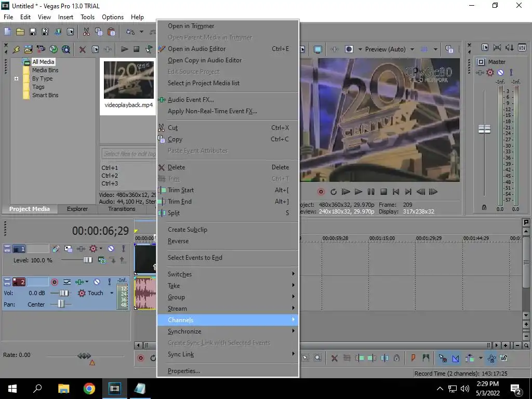Toggle Lock Envelopes to Events icon
Viewport: 532px width, 399px height.
[x=491, y=358]
